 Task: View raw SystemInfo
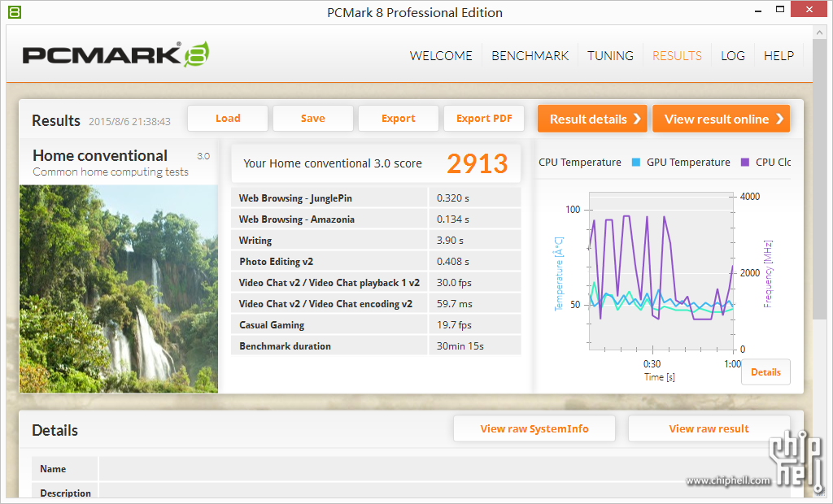coord(534,428)
